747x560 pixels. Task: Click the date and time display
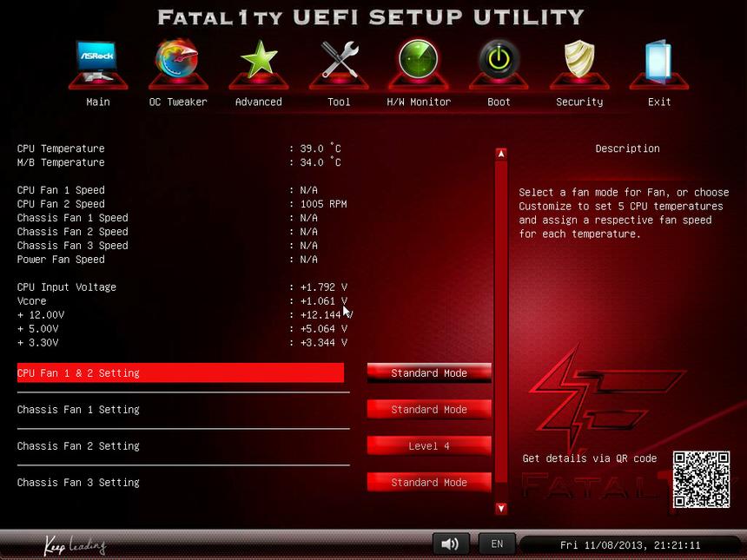coord(630,545)
